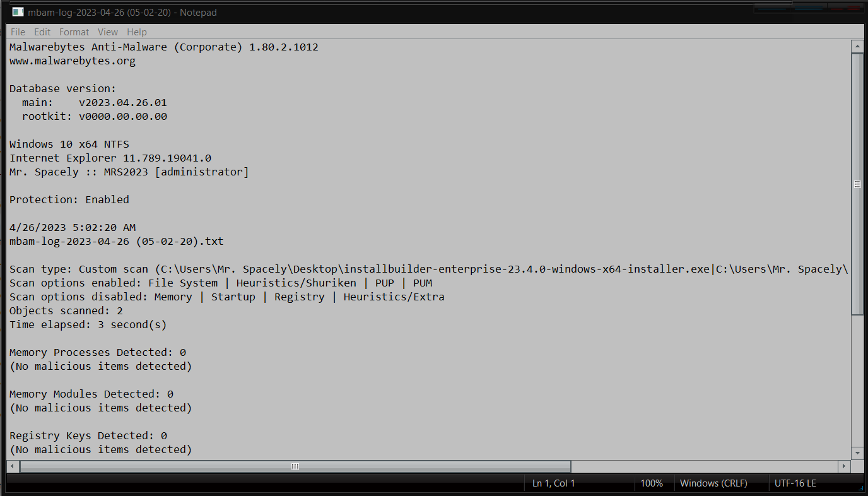Click the Ln 1, Col 1 status indicator
Image resolution: width=868 pixels, height=496 pixels.
[x=553, y=483]
